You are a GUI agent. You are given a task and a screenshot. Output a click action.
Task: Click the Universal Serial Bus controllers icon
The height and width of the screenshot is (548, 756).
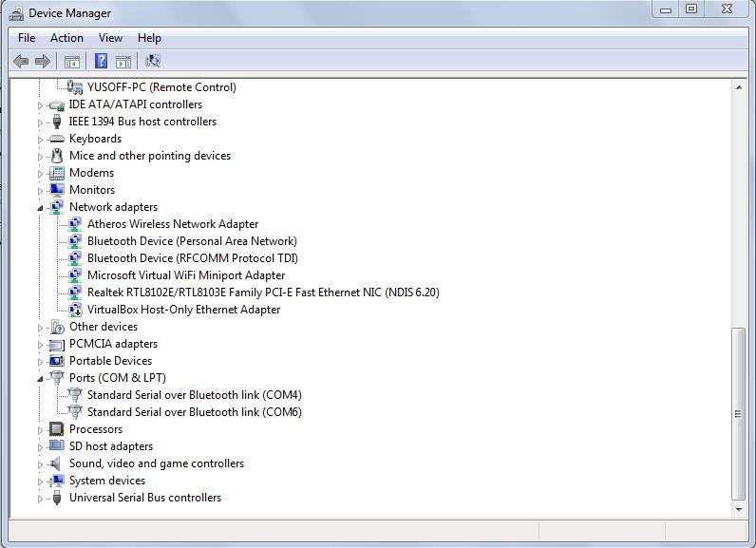click(x=57, y=498)
